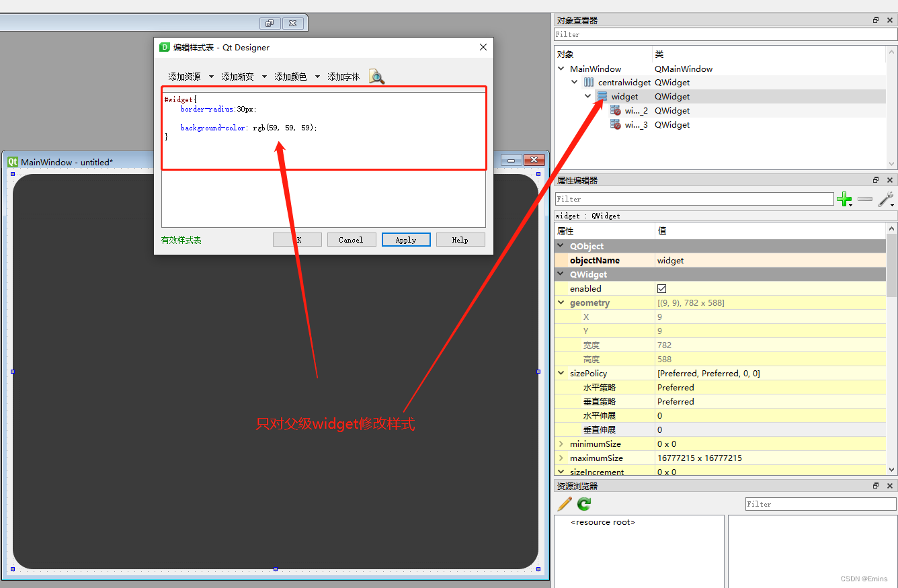The image size is (898, 588).
Task: Click the 添加字体 toolbar button
Action: click(343, 77)
